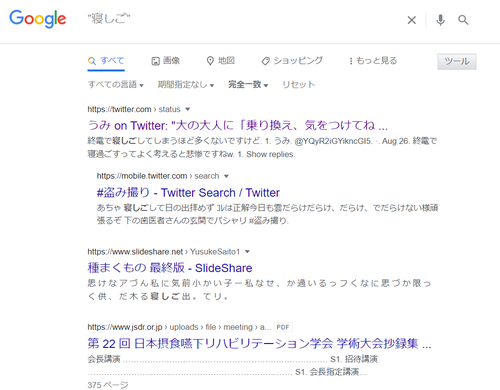Click the 地図 tab map pin icon
Screen dimensions: 500x390
210,61
